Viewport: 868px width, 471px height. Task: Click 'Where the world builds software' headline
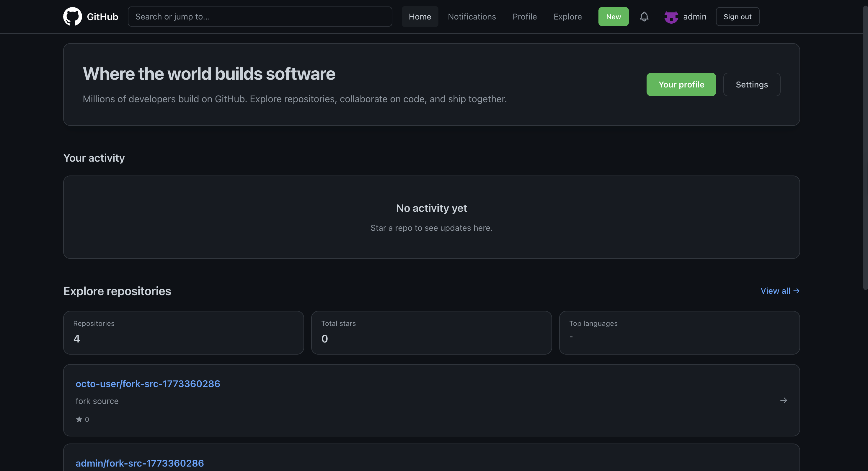pyautogui.click(x=209, y=74)
